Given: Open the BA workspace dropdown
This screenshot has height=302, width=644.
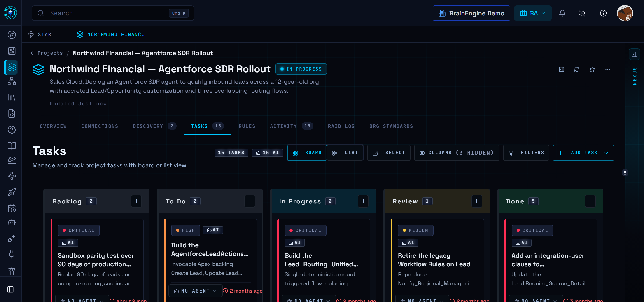Looking at the screenshot, I should pyautogui.click(x=532, y=13).
